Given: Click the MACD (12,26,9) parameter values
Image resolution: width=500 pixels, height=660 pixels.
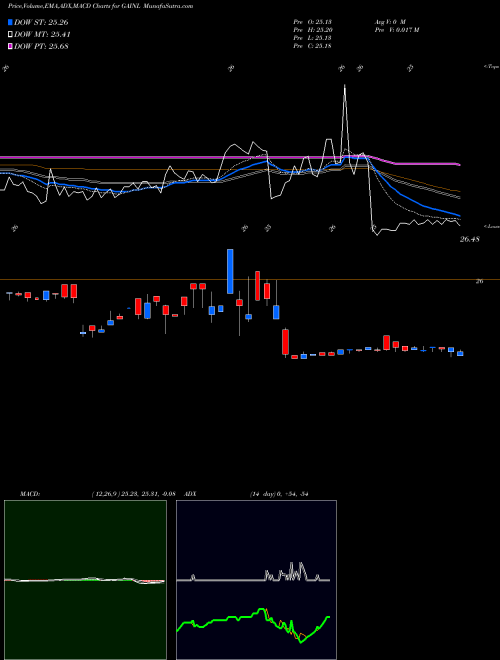Looking at the screenshot, I should coord(133,494).
